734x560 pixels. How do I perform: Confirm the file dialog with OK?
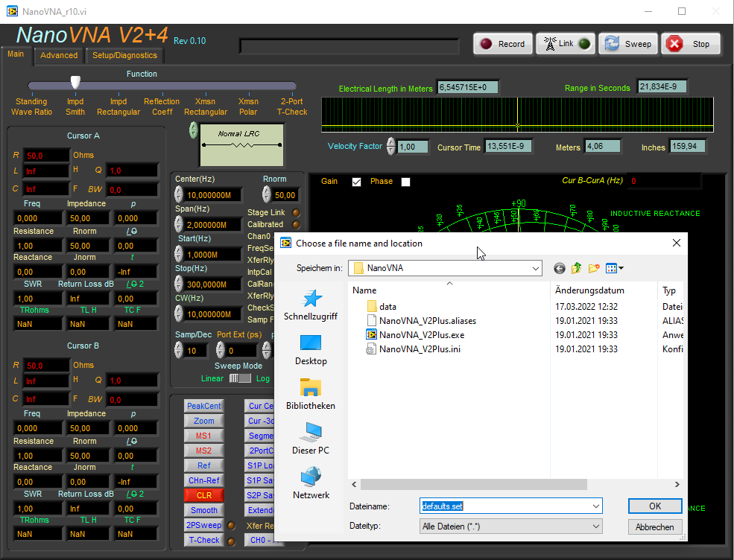[x=655, y=506]
